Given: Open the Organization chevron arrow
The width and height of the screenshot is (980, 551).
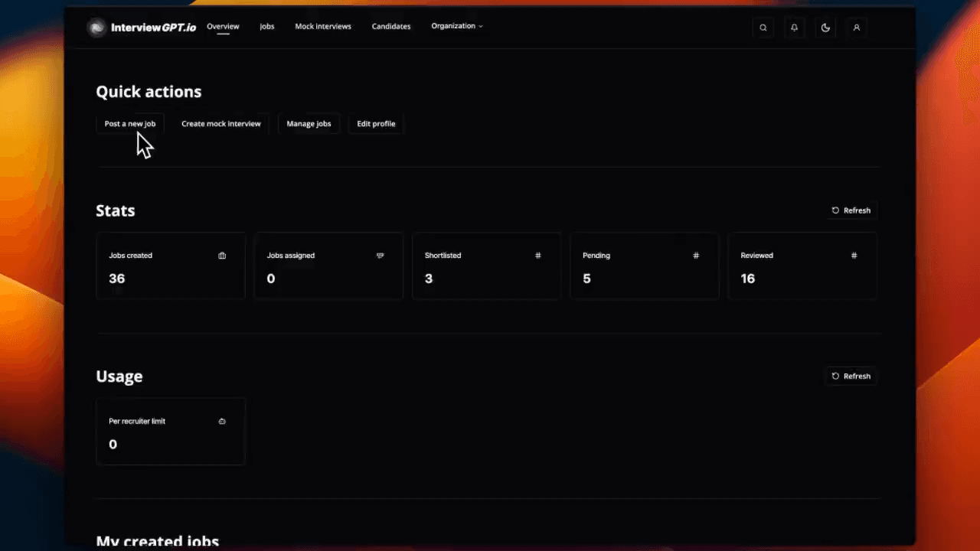Looking at the screenshot, I should 481,26.
